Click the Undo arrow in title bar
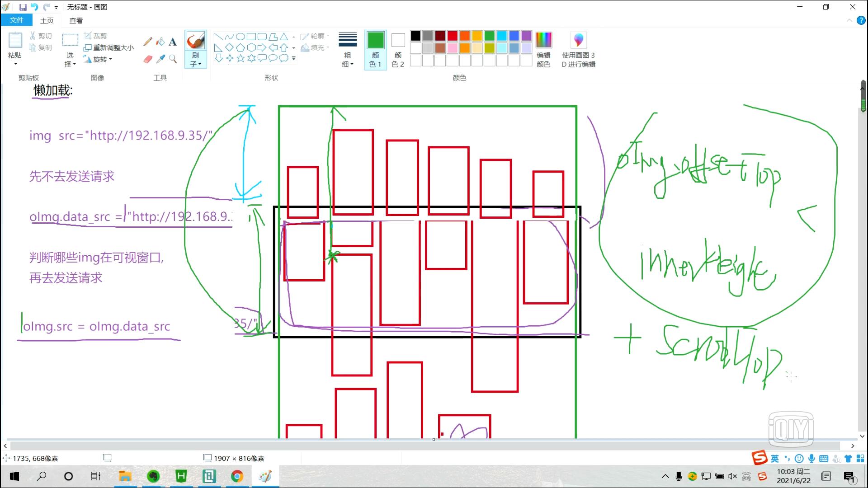 (x=35, y=7)
